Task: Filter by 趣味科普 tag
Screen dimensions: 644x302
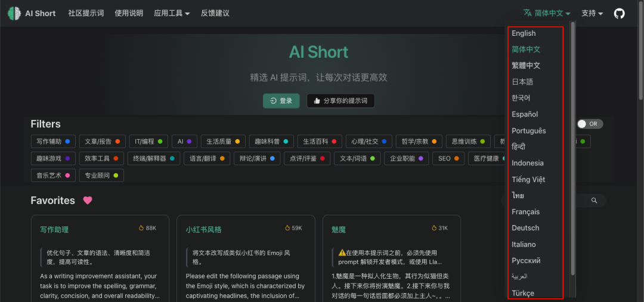Action: (x=271, y=141)
